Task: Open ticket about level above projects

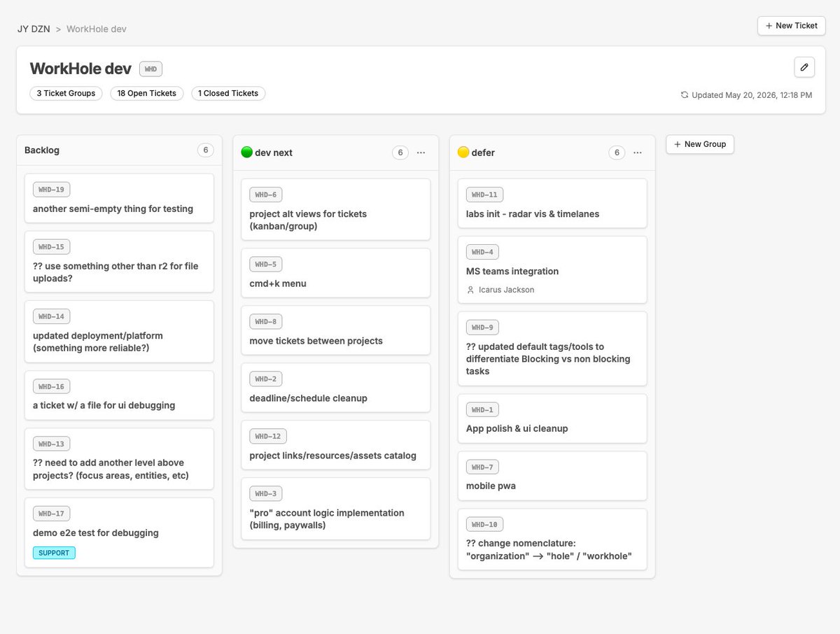Action: (119, 458)
